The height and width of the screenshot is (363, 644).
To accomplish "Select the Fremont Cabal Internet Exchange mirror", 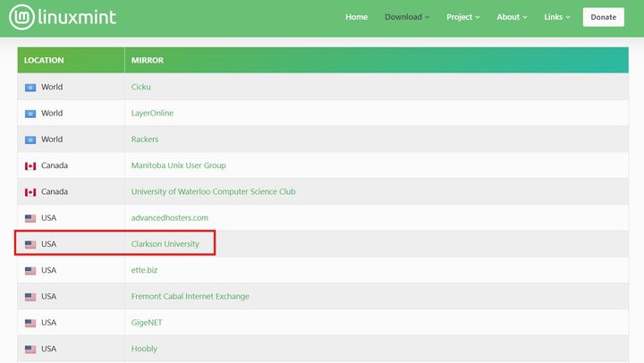I will [x=190, y=296].
